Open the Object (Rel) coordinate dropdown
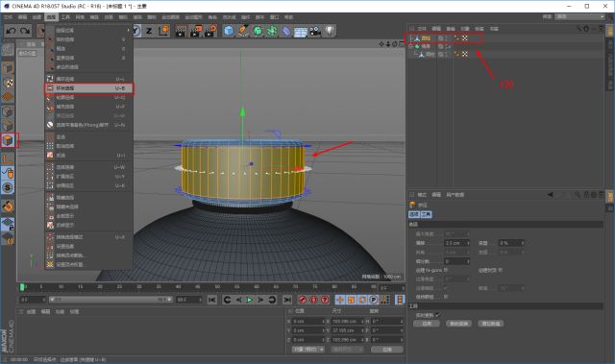This screenshot has height=364, width=615. pyautogui.click(x=308, y=349)
